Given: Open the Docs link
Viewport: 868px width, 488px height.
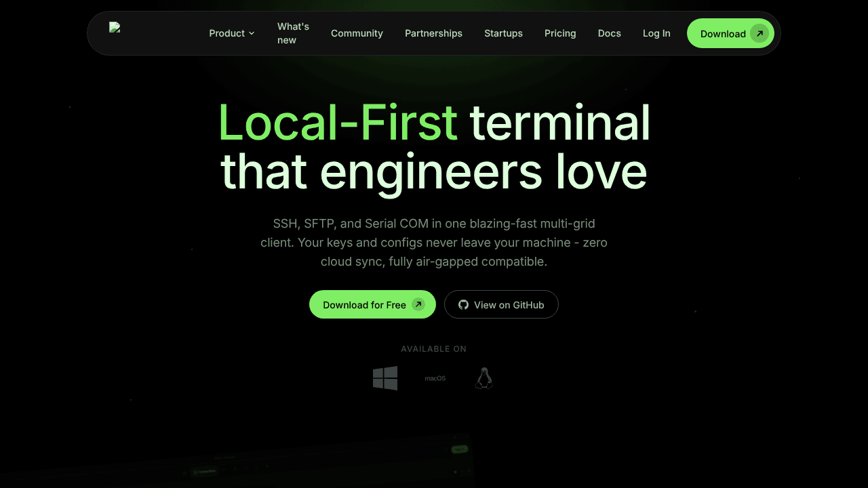Looking at the screenshot, I should (x=609, y=33).
